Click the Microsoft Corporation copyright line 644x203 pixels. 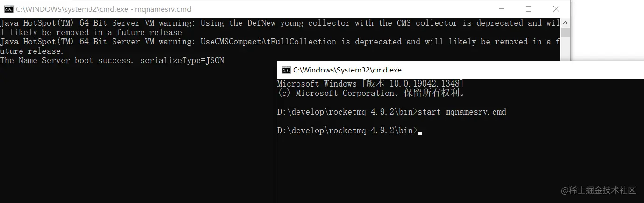[371, 93]
